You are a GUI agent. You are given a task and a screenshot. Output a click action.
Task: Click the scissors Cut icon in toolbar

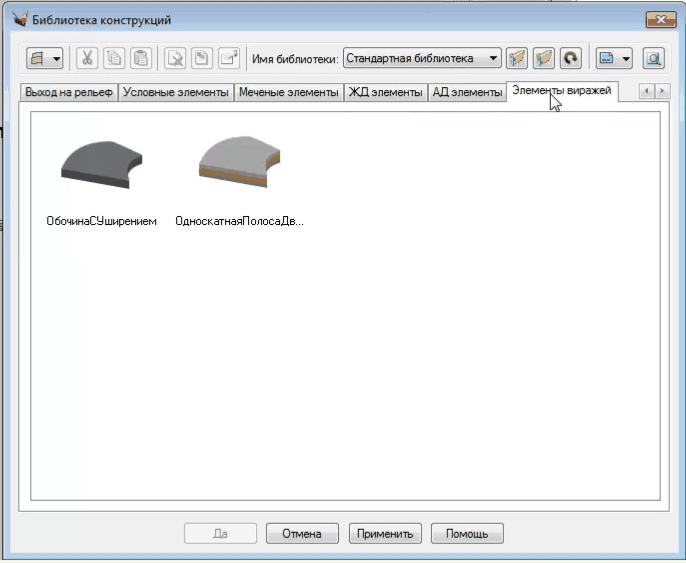click(87, 59)
